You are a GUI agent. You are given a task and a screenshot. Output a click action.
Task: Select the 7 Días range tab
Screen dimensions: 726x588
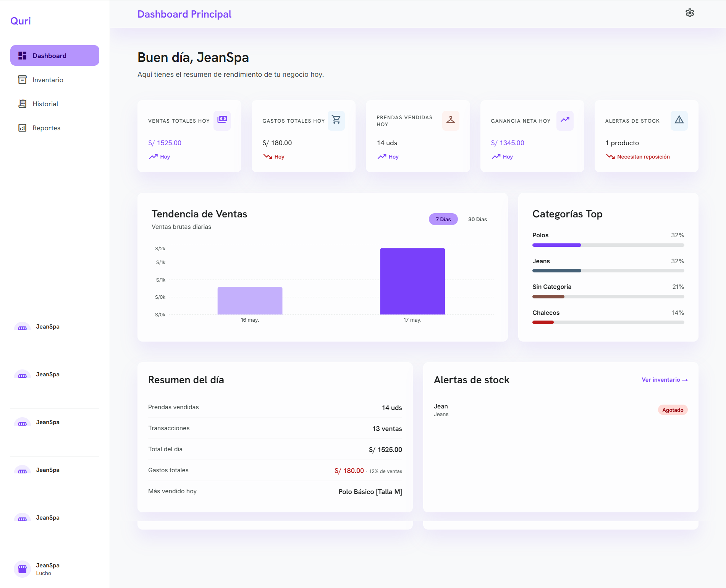click(443, 219)
